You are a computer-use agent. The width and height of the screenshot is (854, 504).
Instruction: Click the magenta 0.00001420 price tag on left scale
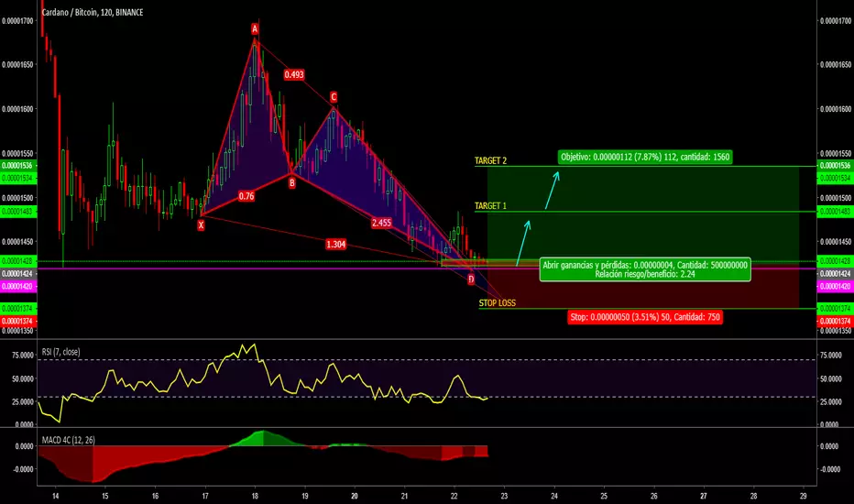[x=18, y=286]
